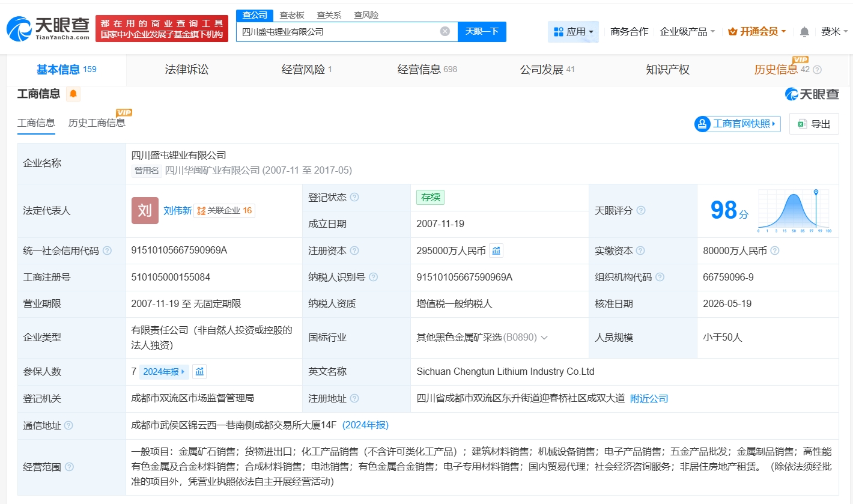Switch to 经营风险 tab
The image size is (853, 504).
tap(306, 70)
